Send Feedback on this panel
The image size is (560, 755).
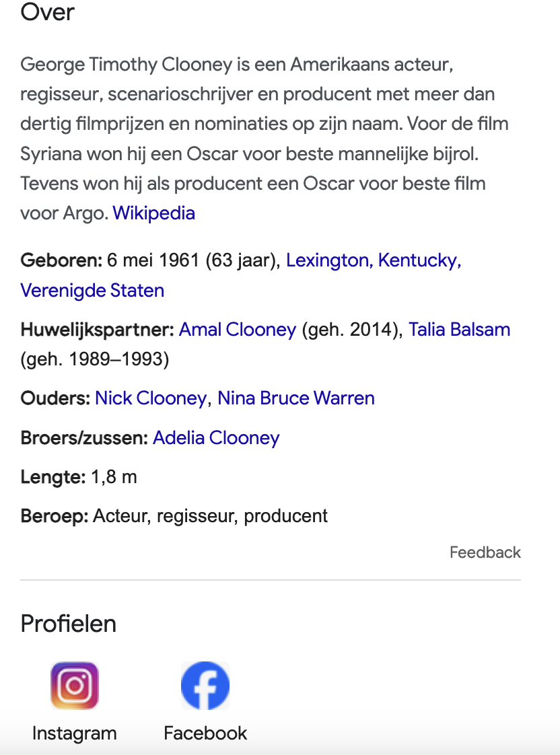click(x=485, y=552)
